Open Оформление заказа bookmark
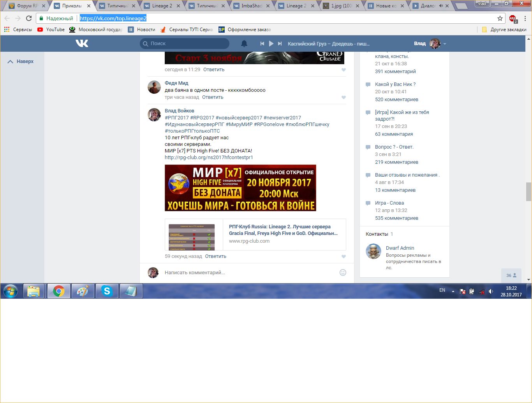The width and height of the screenshot is (532, 403). (245, 30)
